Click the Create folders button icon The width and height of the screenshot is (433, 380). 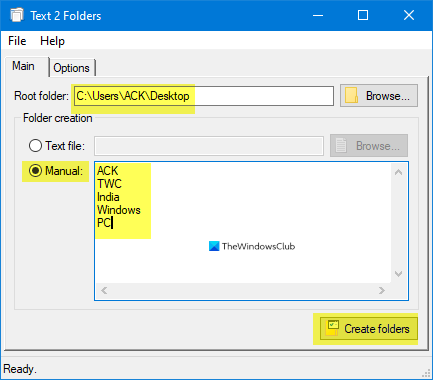(x=332, y=328)
